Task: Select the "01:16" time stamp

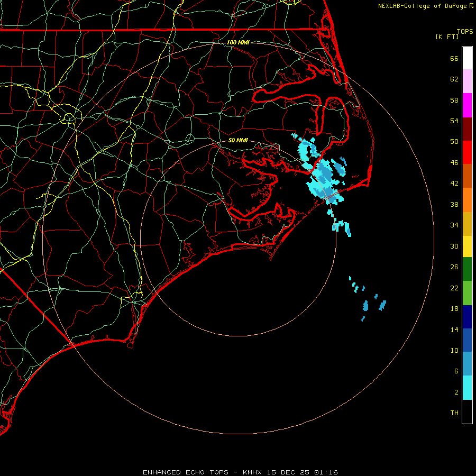Action: coord(325,472)
